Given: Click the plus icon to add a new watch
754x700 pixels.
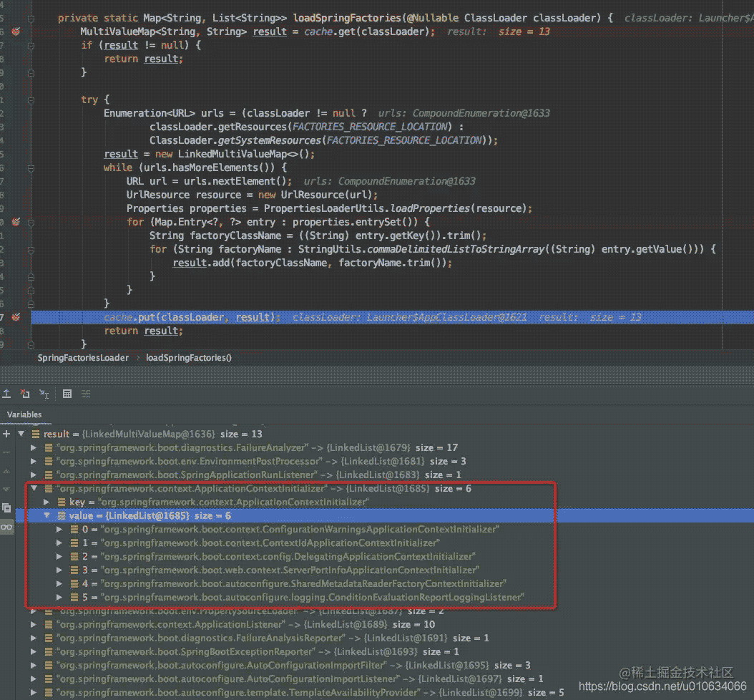Looking at the screenshot, I should 6,434.
